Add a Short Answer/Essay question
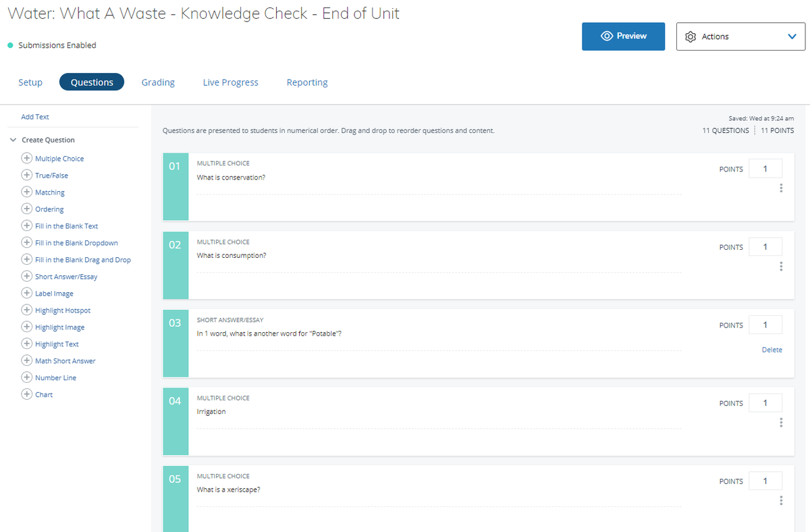 [x=66, y=277]
